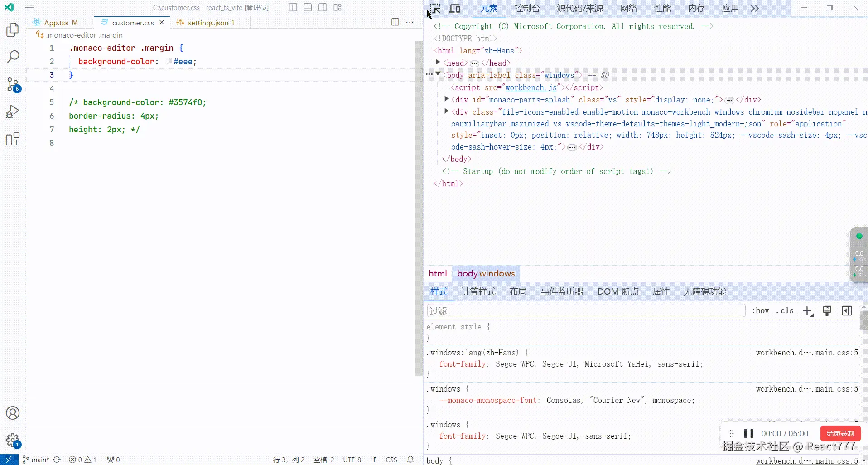Toggle element classes panel with .cls
The height and width of the screenshot is (465, 868).
pos(785,310)
